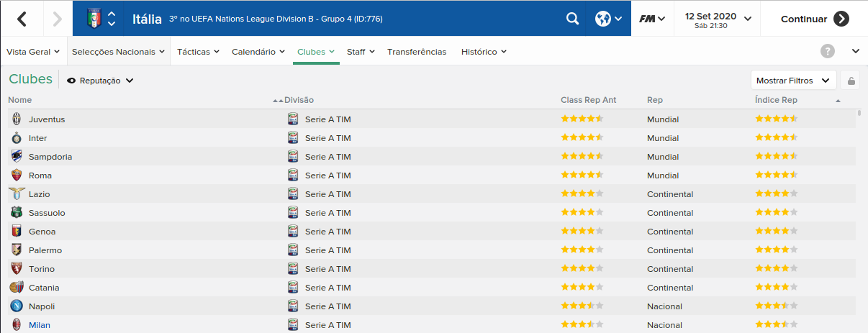
Task: Open search with the magnifying glass
Action: [x=572, y=19]
